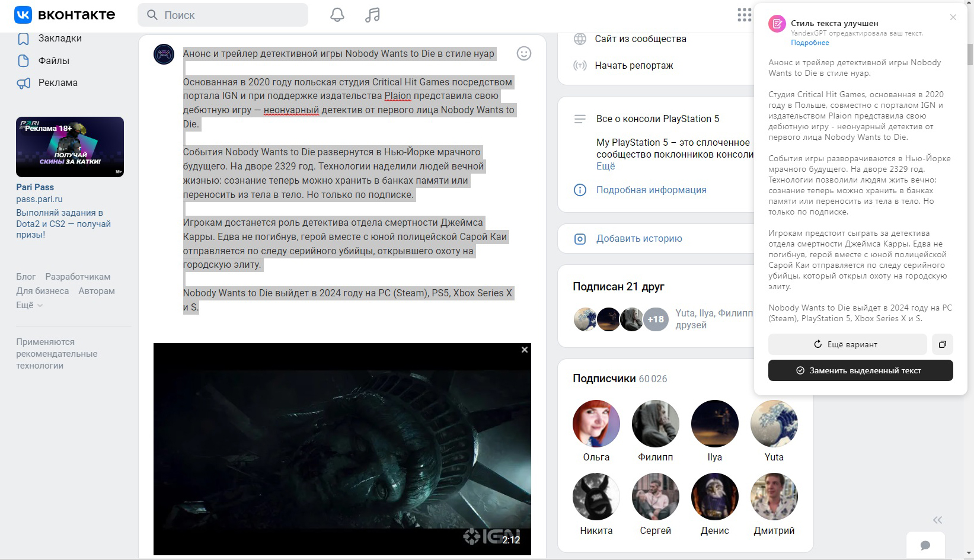
Task: Click Добавить историю
Action: [639, 238]
